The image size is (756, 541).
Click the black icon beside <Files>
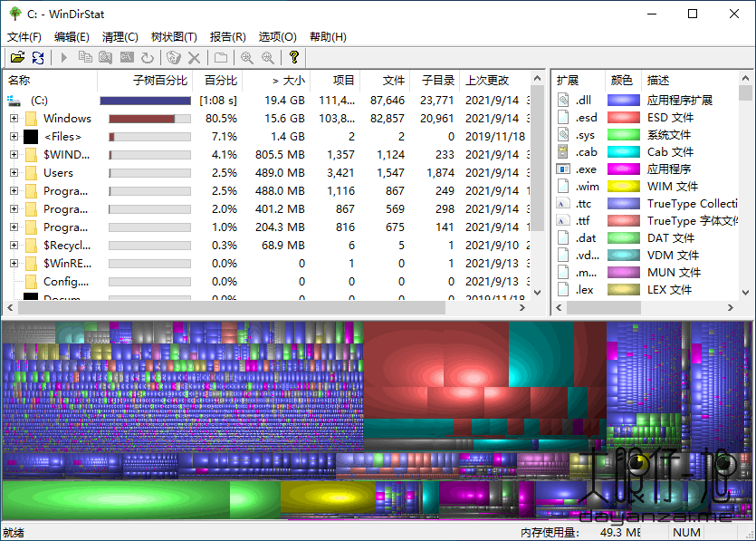click(31, 137)
